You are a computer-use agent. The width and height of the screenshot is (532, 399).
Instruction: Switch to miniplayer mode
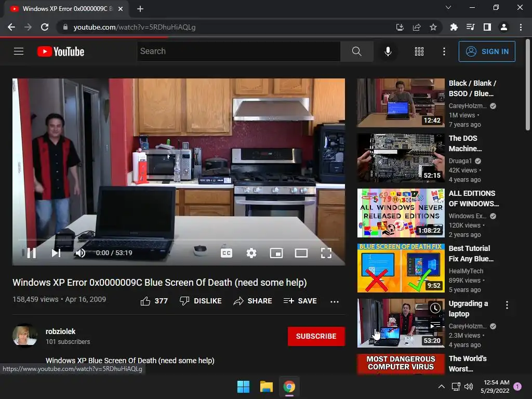click(x=276, y=253)
